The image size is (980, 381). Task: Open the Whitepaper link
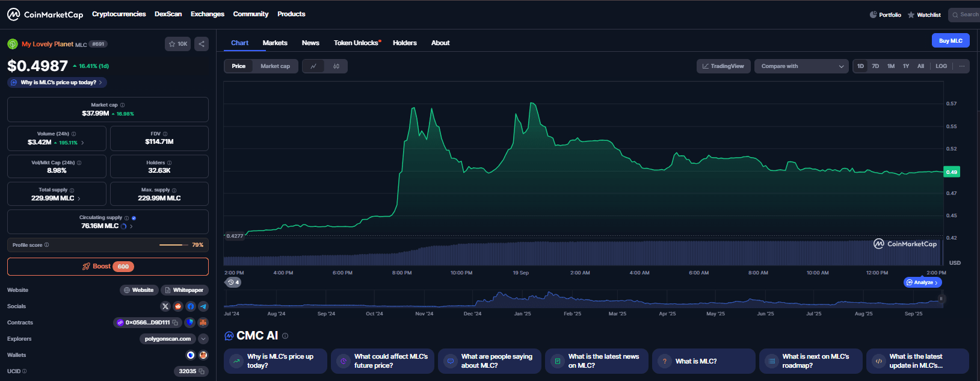pos(185,290)
